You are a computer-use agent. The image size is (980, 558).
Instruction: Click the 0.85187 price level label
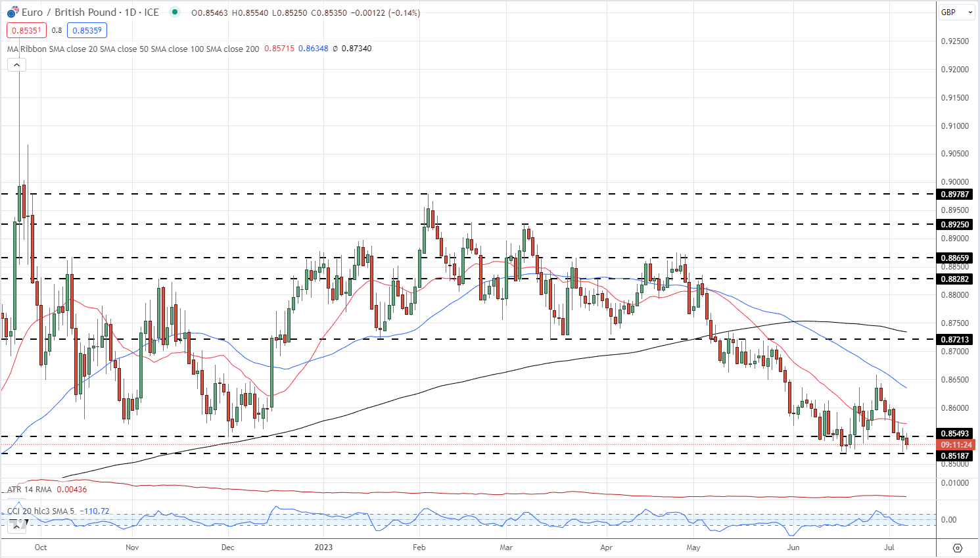click(x=955, y=456)
